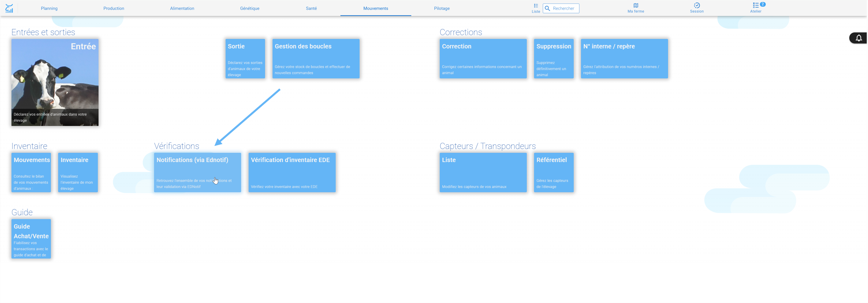Viewport: 868px width, 303px height.
Task: Open Gestion des boucles tile
Action: (x=316, y=58)
